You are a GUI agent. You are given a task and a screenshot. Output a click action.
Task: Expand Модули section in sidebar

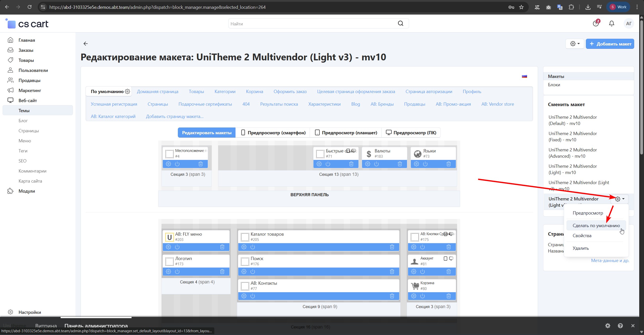point(27,191)
